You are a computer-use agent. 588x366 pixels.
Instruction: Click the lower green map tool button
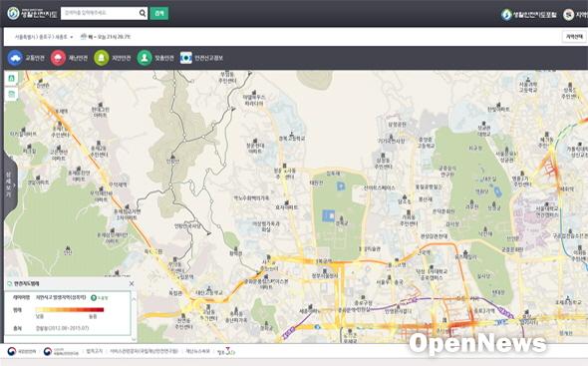11,94
